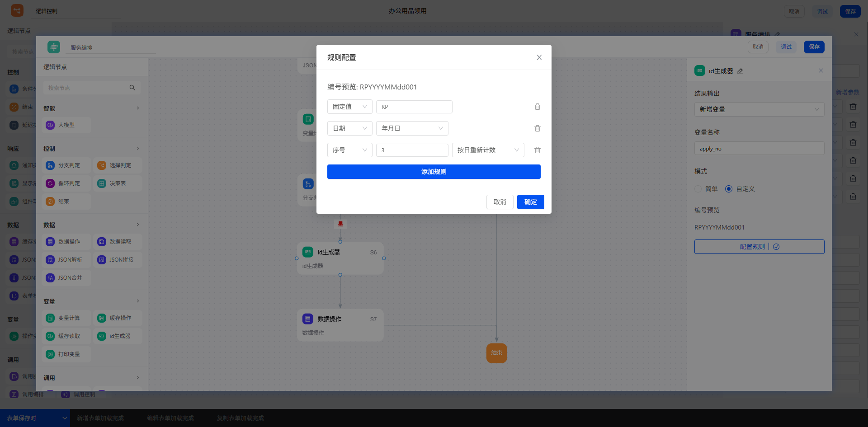
Task: Click the 服务编排 logo icon
Action: (x=54, y=47)
